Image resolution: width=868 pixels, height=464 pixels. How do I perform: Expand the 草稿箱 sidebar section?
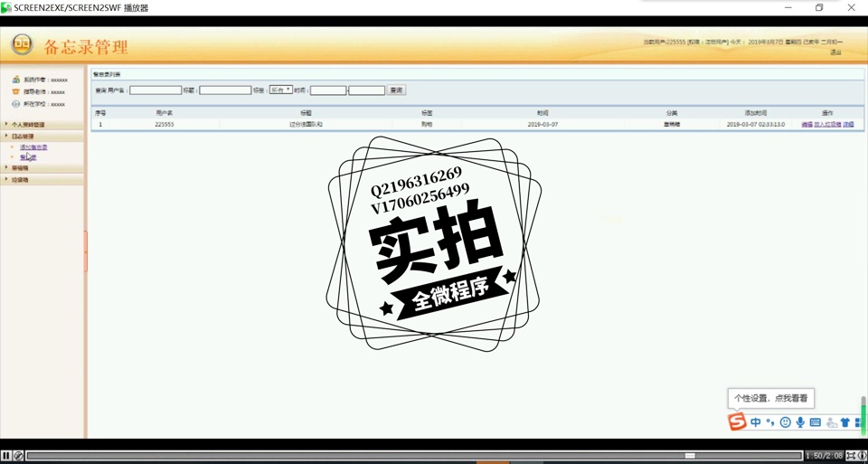[x=42, y=167]
